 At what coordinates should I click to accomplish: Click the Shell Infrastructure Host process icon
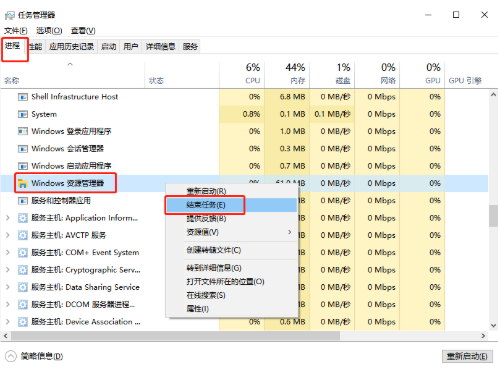[x=22, y=97]
